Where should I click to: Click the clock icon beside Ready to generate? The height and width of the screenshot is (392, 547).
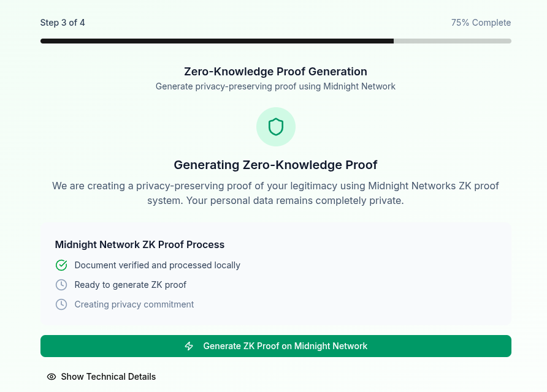coord(61,285)
